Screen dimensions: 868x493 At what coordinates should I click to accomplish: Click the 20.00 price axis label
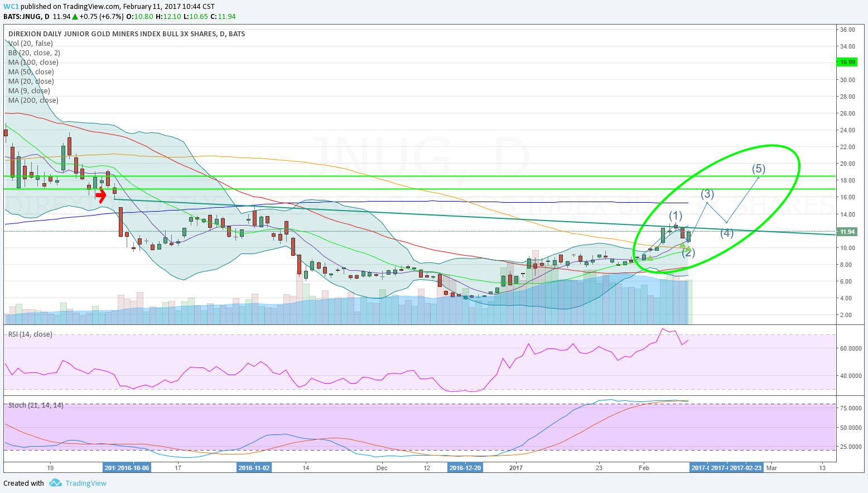coord(847,164)
